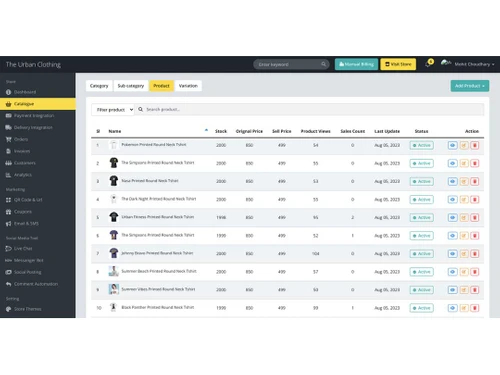Click the Visit Store button
Screen dimensions: 500x375
[x=398, y=64]
